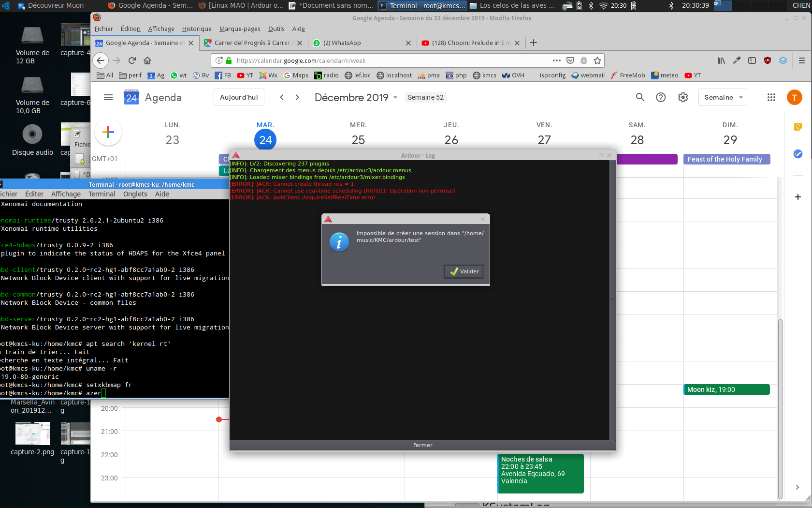812x508 pixels.
Task: Select Tuesday 24 date header
Action: tap(265, 140)
